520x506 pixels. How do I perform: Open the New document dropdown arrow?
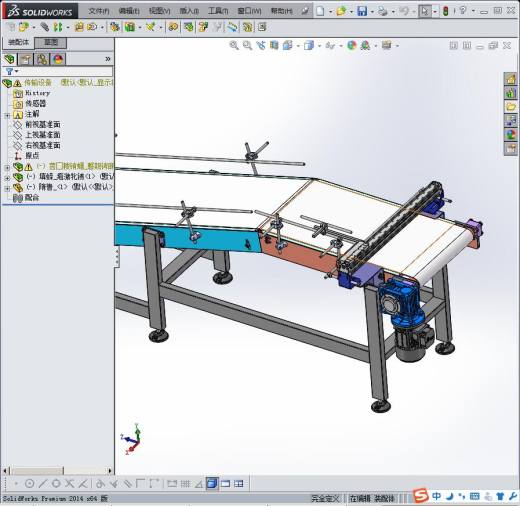coord(330,12)
